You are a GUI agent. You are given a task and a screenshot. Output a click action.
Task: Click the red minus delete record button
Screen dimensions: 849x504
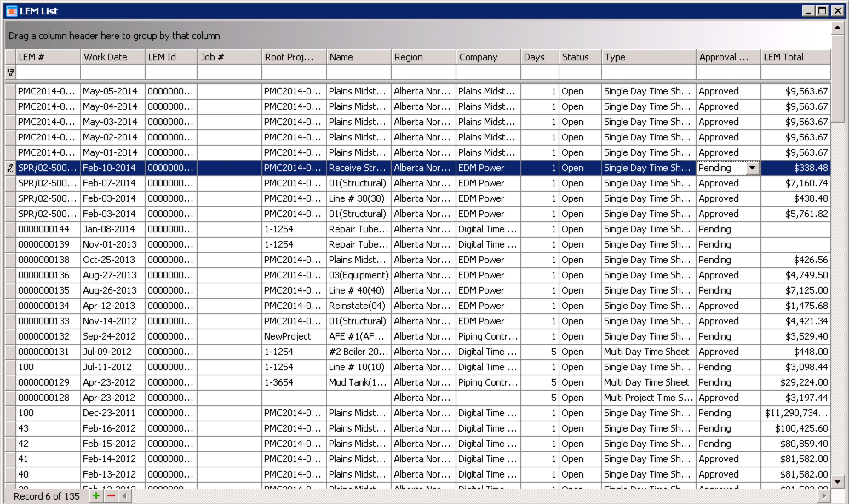point(111,495)
